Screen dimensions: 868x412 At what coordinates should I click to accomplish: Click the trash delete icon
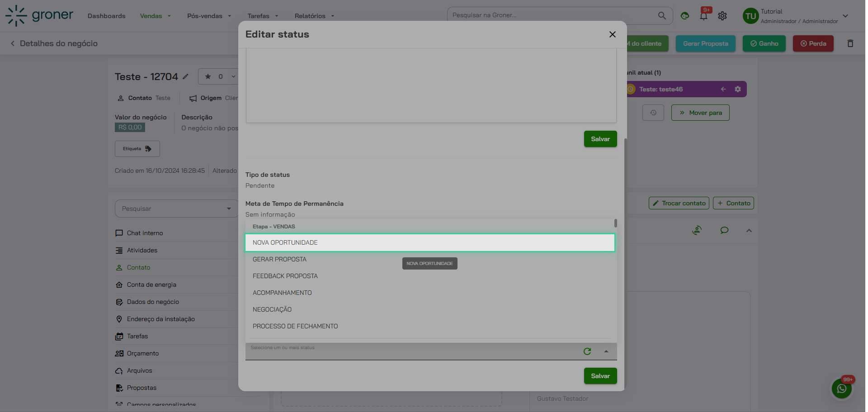(x=850, y=43)
